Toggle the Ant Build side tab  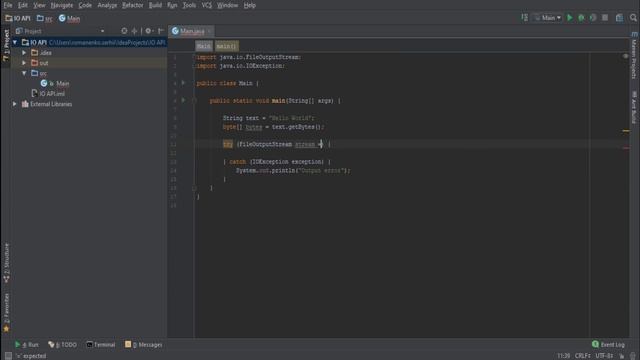[x=634, y=107]
